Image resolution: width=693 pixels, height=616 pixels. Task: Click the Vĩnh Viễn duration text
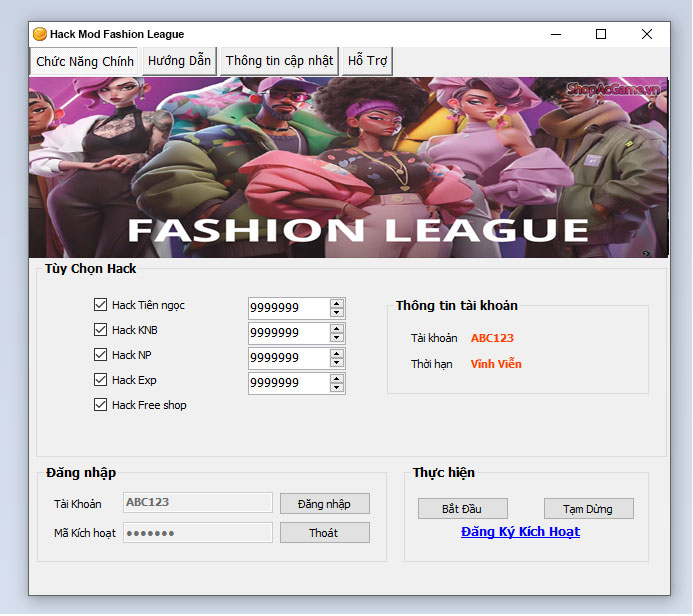496,364
